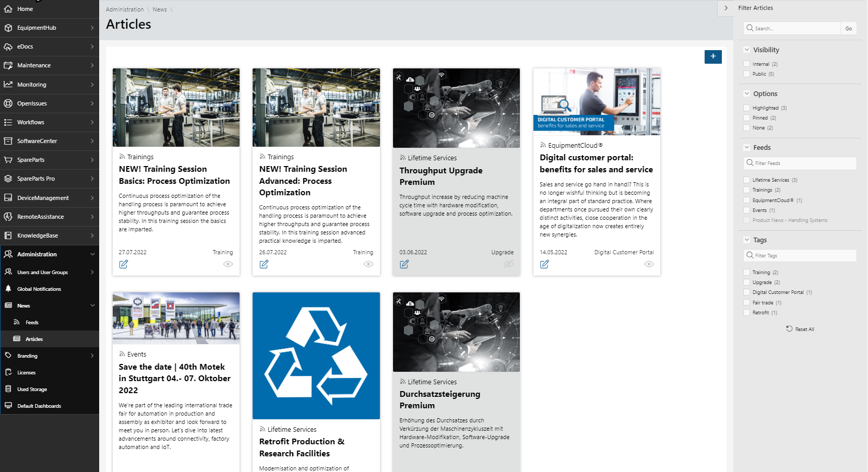The width and height of the screenshot is (868, 472).
Task: Click edit icon on Throughput Upgrade Premium article
Action: point(404,264)
